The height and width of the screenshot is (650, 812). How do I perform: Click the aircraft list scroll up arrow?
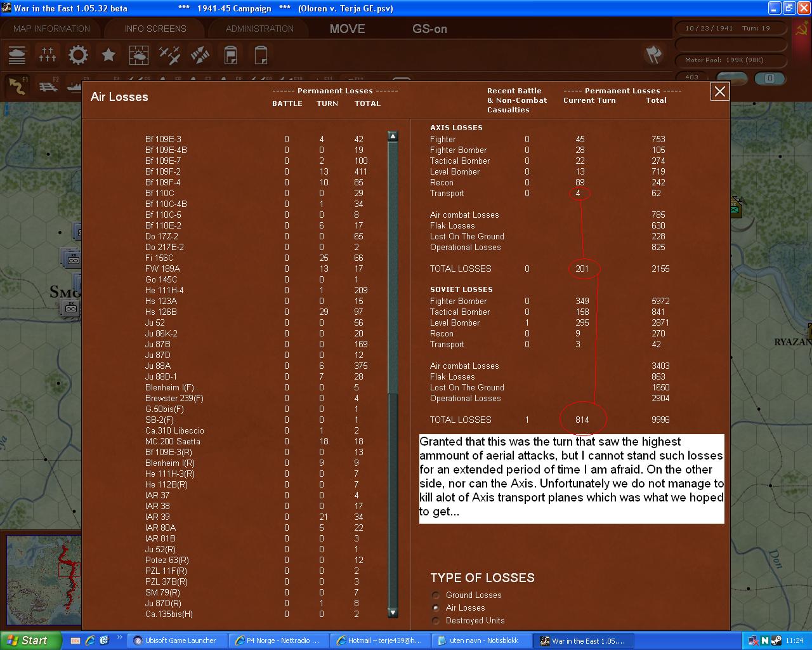(393, 136)
